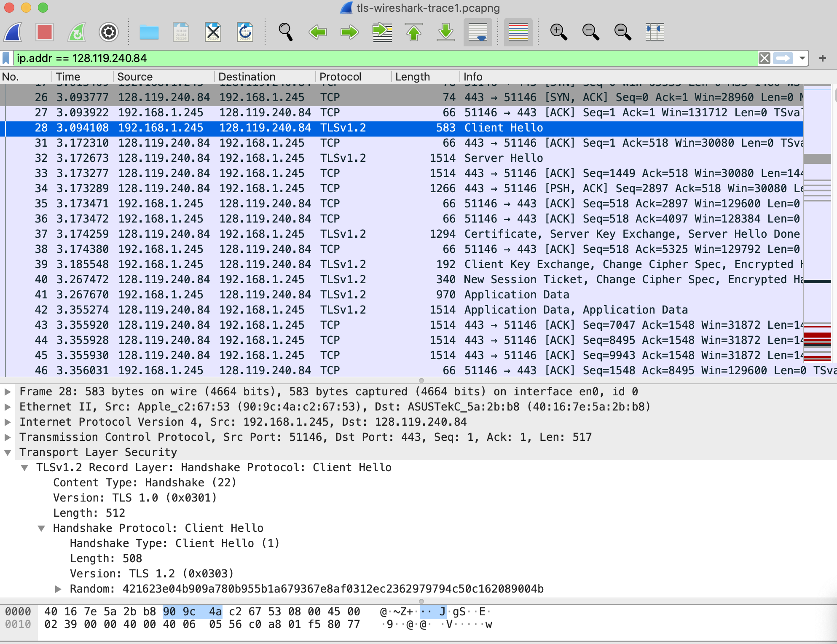837x644 pixels.
Task: Select Handshake Type: Client Hello (1)
Action: click(174, 544)
